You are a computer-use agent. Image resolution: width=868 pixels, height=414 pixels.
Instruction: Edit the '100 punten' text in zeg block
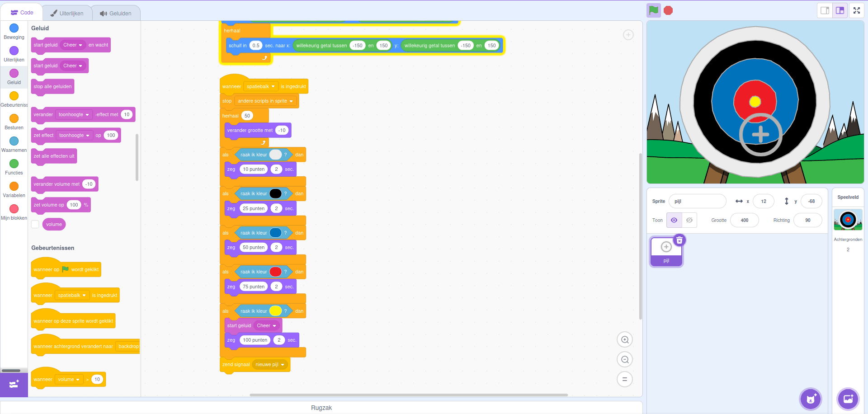pyautogui.click(x=255, y=340)
